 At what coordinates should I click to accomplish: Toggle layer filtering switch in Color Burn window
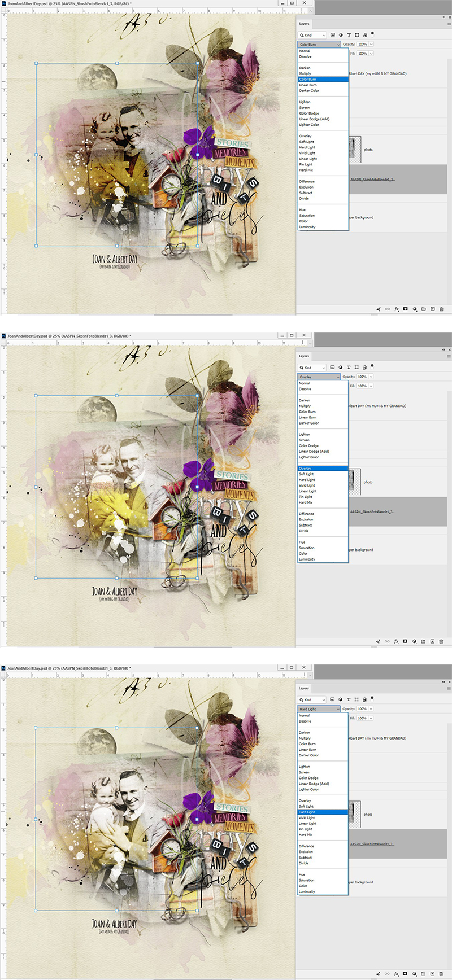(x=372, y=33)
